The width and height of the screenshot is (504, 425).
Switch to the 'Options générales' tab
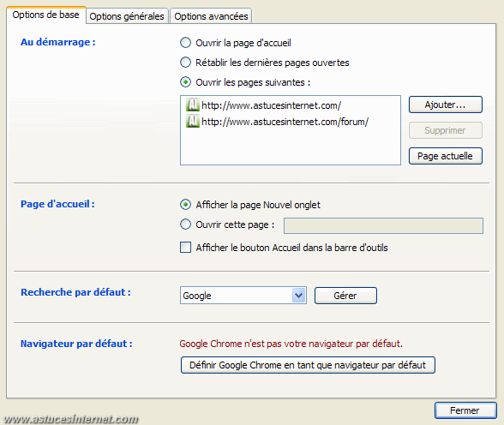click(x=127, y=16)
